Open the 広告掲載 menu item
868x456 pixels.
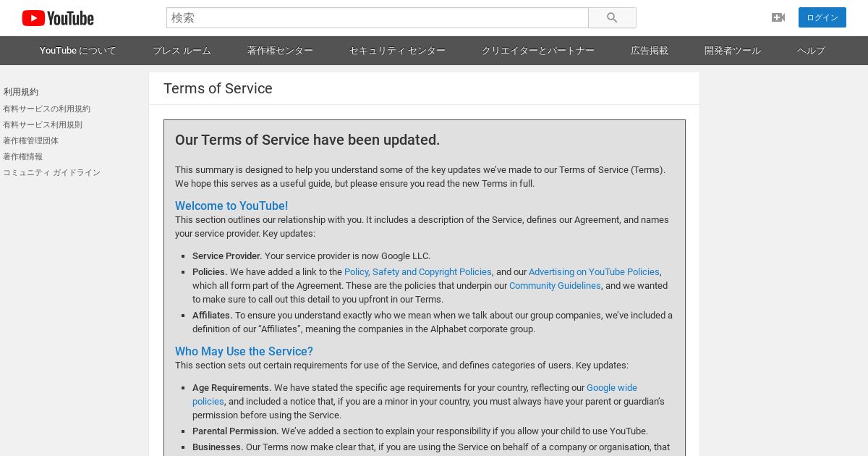tap(650, 51)
